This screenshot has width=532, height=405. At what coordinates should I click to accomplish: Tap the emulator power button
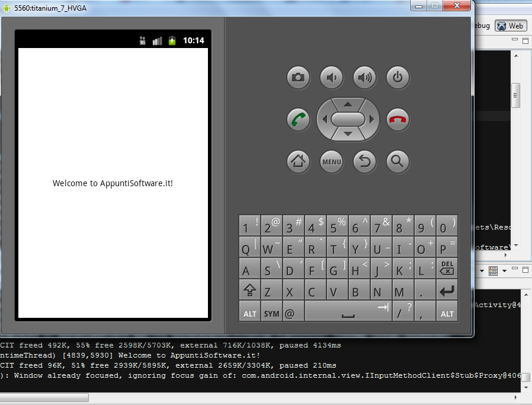pos(398,78)
